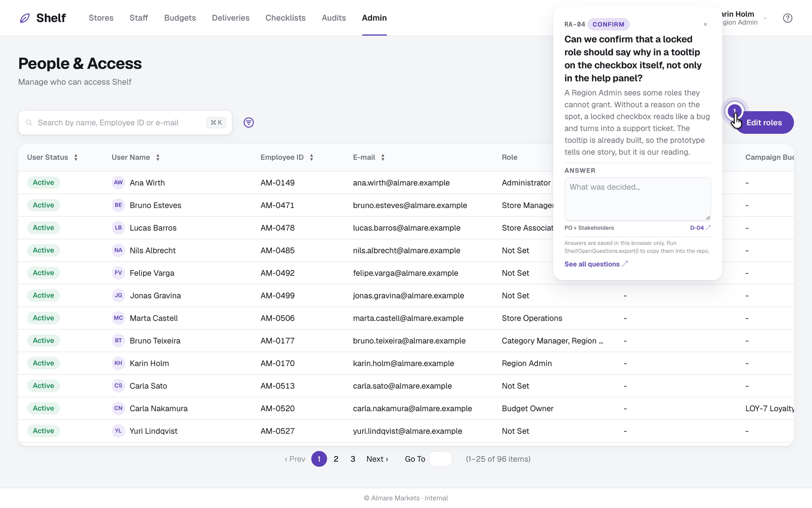Click the Region Admin role cell
The image size is (812, 508).
pyautogui.click(x=527, y=363)
